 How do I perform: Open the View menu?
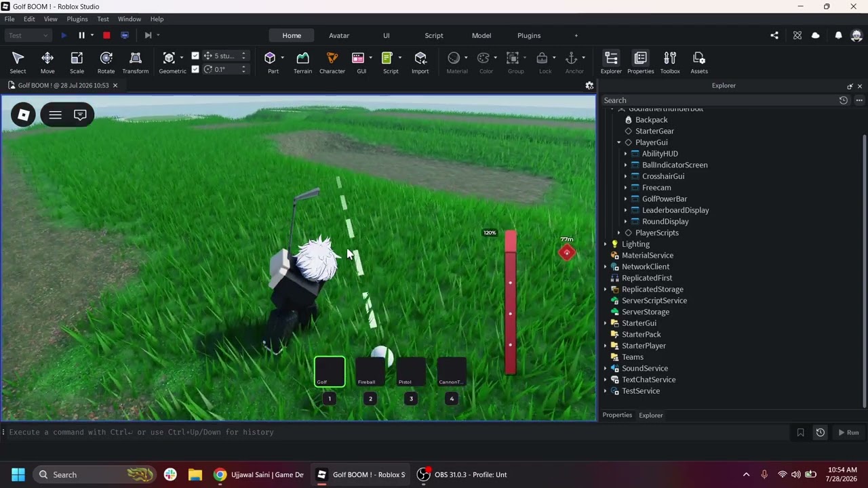point(50,19)
